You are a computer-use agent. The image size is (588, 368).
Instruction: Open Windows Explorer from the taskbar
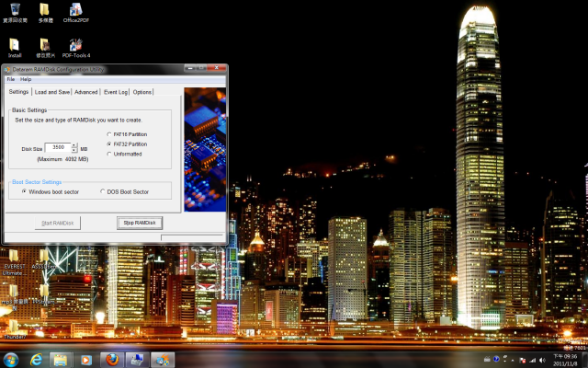[61, 360]
